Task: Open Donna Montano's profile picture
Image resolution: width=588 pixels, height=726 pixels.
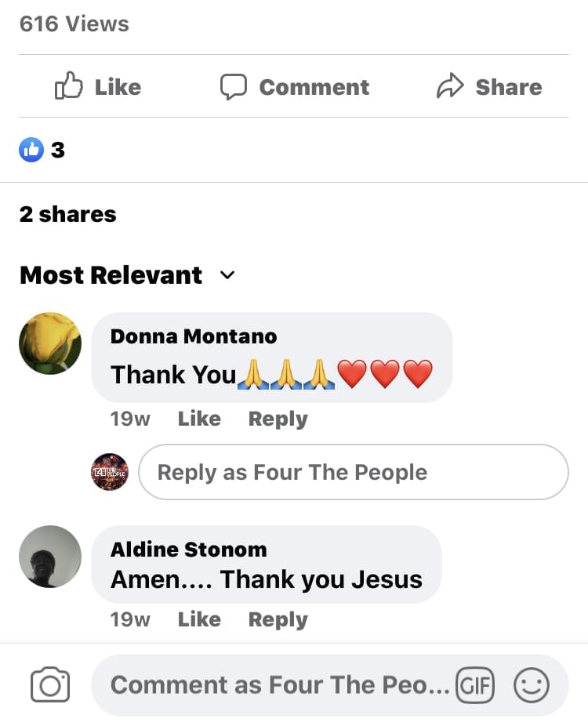Action: pyautogui.click(x=50, y=343)
